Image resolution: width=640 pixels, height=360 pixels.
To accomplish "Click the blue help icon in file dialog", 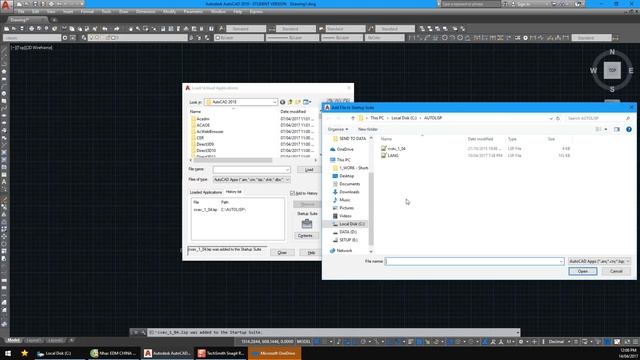I will [629, 129].
